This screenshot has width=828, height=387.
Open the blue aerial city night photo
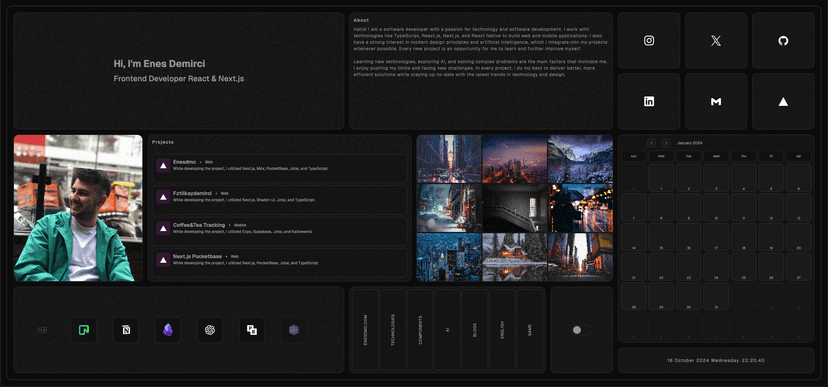pos(449,257)
